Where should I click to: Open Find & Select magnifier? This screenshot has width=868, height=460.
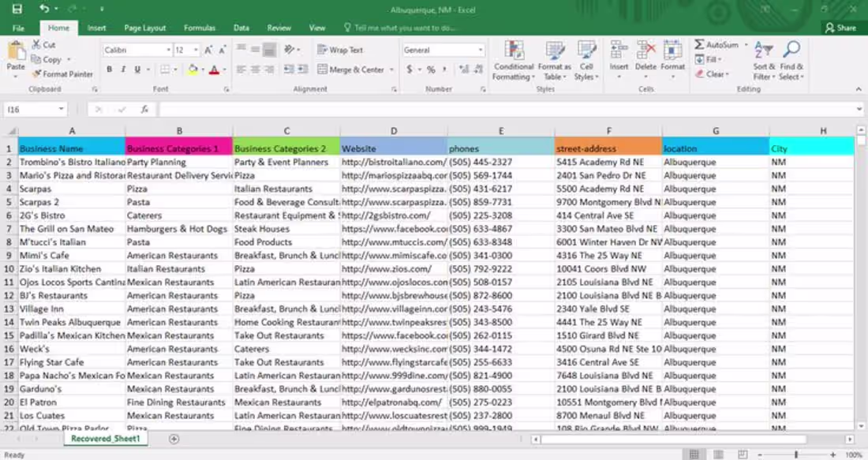(791, 61)
